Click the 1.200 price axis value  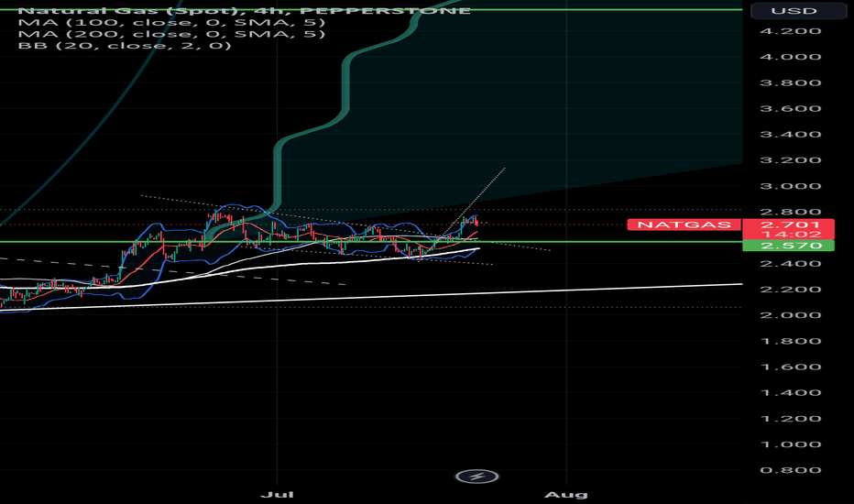coord(790,419)
